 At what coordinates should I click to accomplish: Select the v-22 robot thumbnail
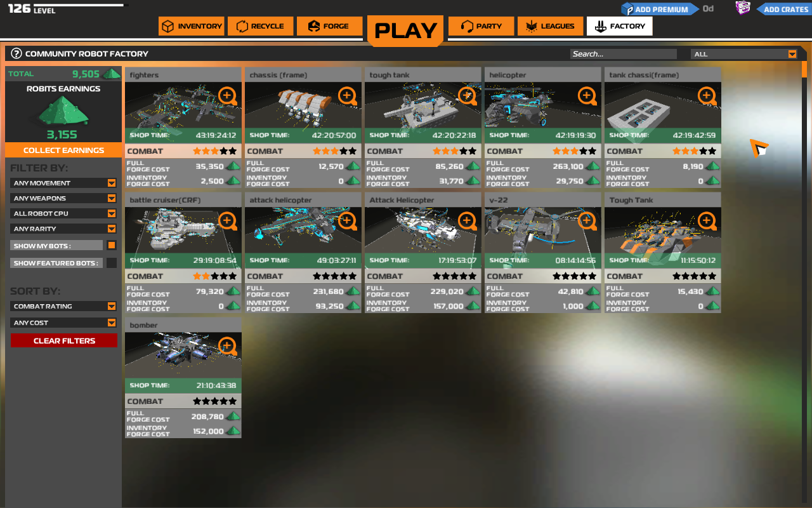pyautogui.click(x=543, y=230)
